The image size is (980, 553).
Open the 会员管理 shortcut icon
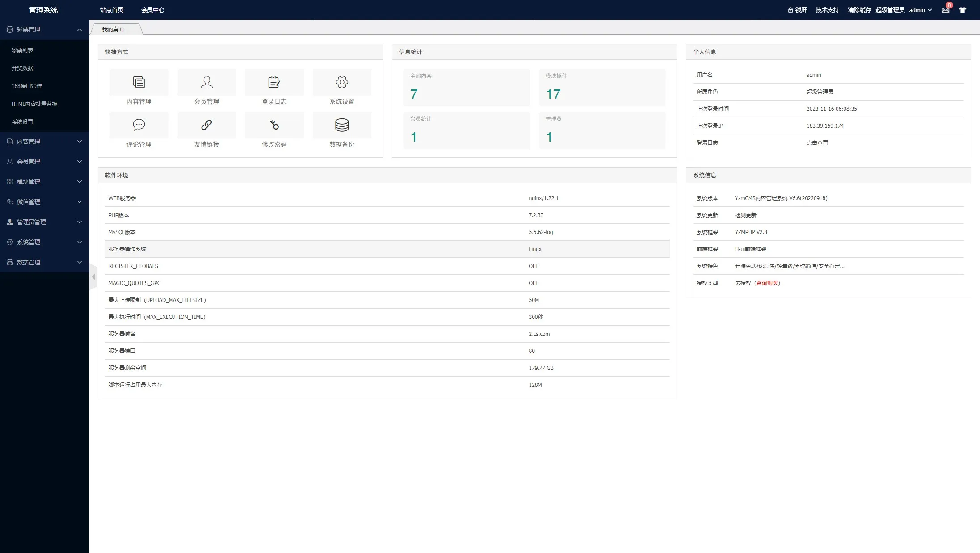tap(206, 83)
